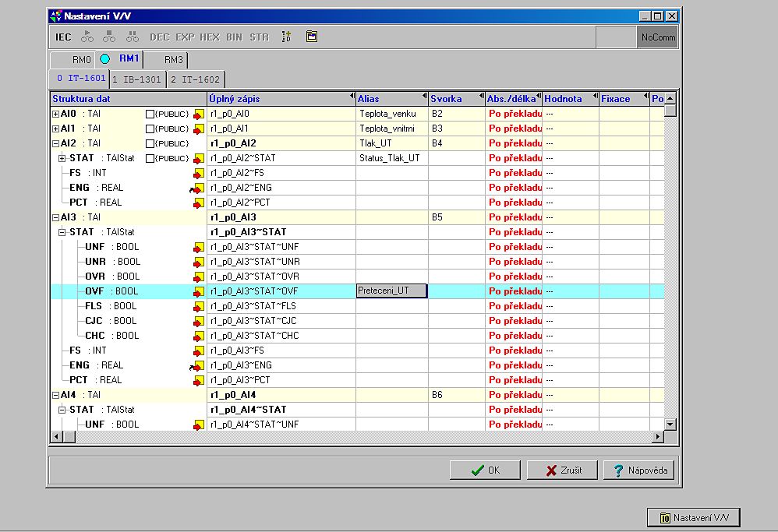The height and width of the screenshot is (532, 778).
Task: Check the PUBLIC checkbox for AI0
Action: tap(150, 114)
